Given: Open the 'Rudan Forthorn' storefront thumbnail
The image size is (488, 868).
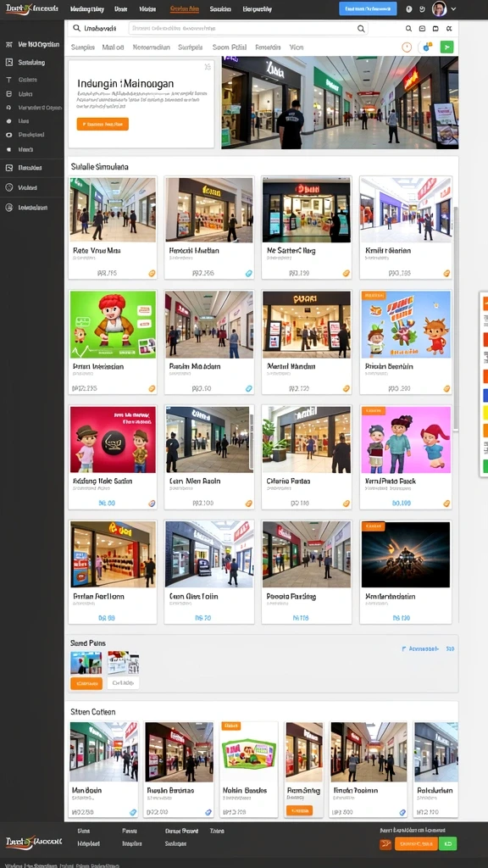Looking at the screenshot, I should (x=113, y=554).
